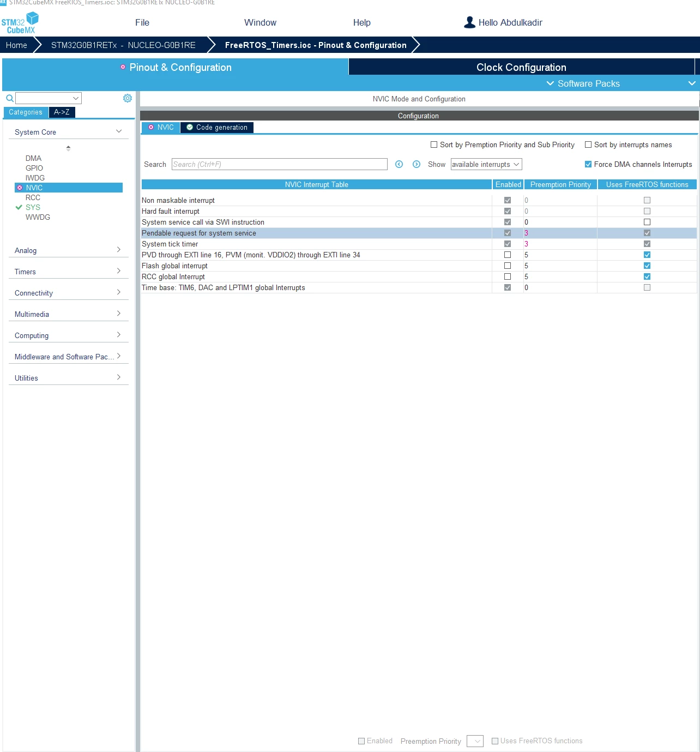Click the STM32CubeMX logo icon
This screenshot has width=700, height=752.
tap(20, 23)
